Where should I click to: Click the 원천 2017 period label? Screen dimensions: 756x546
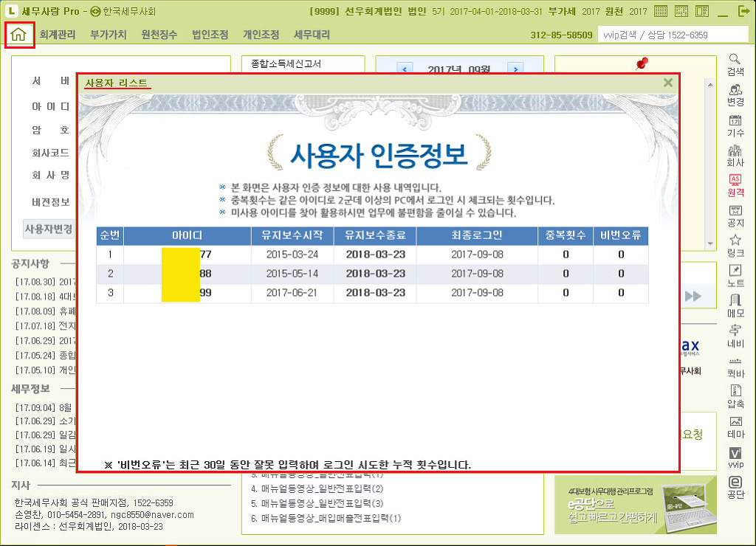coord(626,11)
